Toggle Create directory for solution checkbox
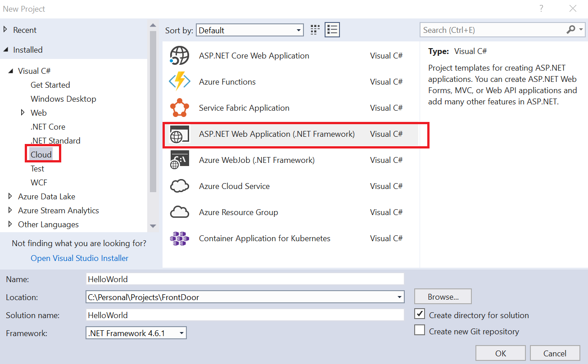The height and width of the screenshot is (364, 588). 420,314
